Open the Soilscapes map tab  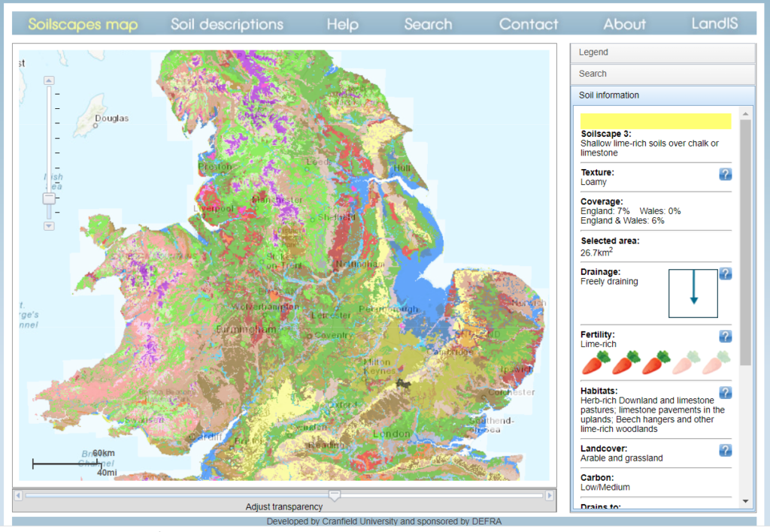pyautogui.click(x=83, y=24)
